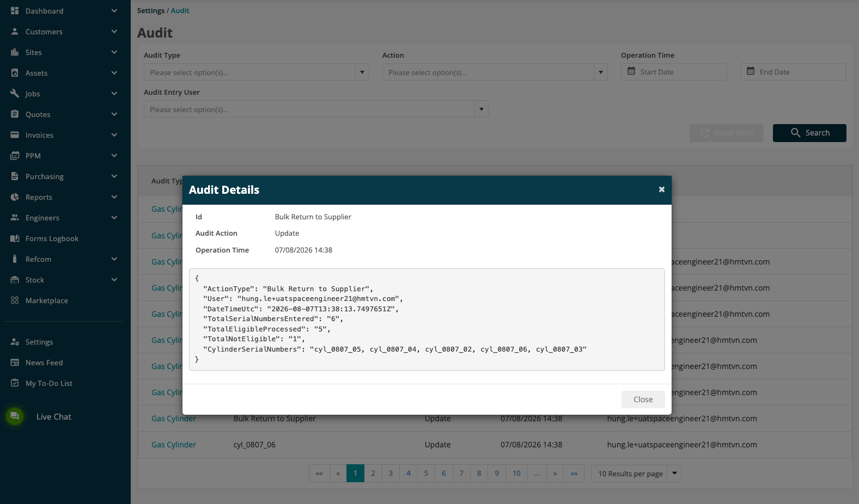This screenshot has height=504, width=859.
Task: Click the Close button in dialog
Action: pyautogui.click(x=643, y=399)
